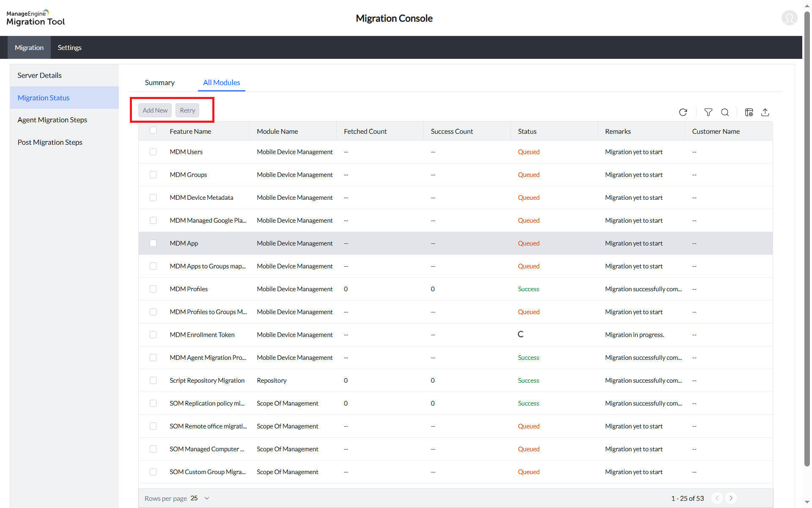Select Migration Status in sidebar
Viewport: 812px width, 508px height.
click(x=64, y=98)
